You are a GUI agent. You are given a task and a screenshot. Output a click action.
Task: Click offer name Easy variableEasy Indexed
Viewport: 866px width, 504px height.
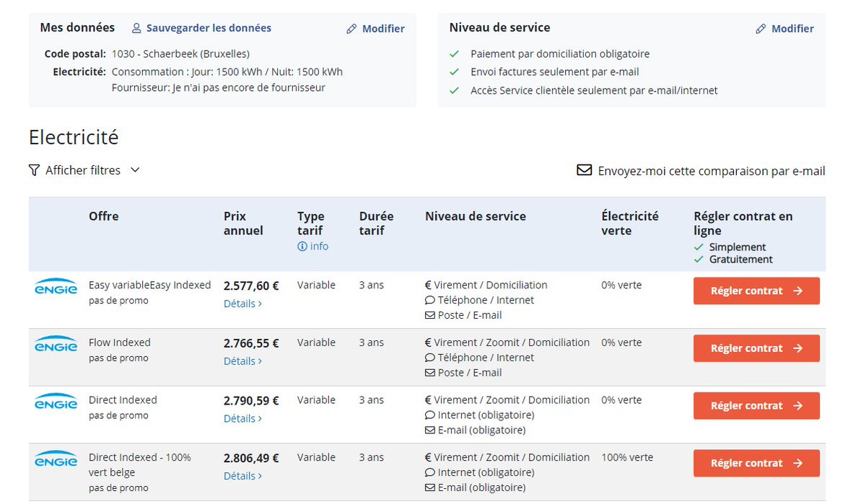coord(150,285)
